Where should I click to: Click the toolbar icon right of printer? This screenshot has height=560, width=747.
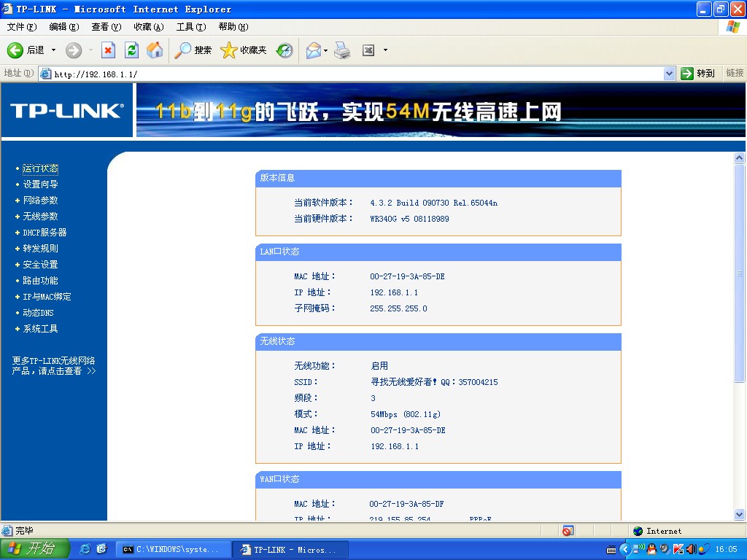point(368,50)
